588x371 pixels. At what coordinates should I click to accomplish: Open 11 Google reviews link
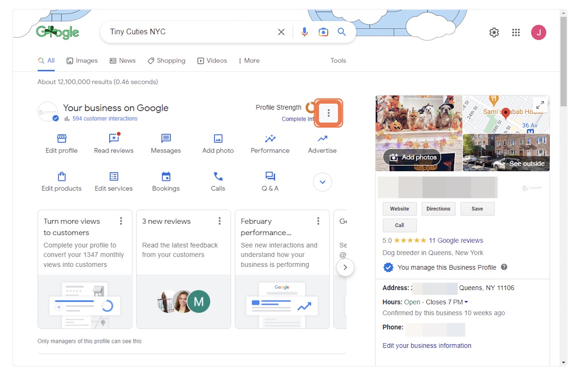pyautogui.click(x=456, y=241)
